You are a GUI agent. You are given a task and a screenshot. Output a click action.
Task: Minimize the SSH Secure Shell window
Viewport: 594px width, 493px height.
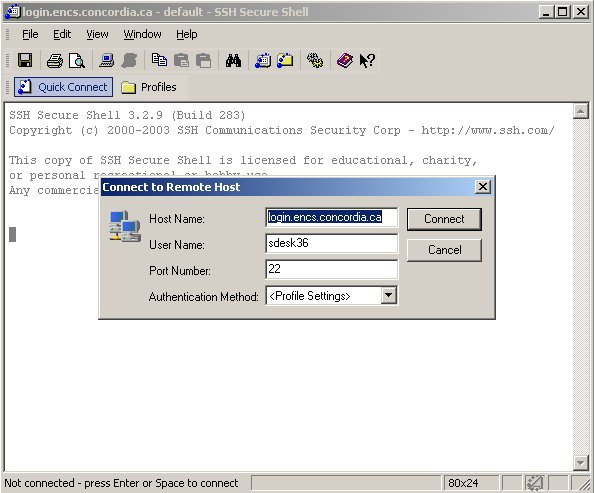tap(546, 12)
